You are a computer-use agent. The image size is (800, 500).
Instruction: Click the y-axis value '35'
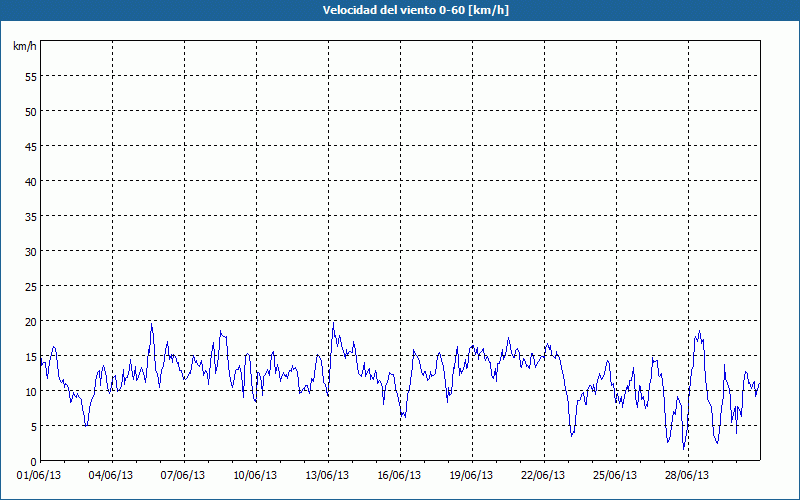[x=31, y=217]
